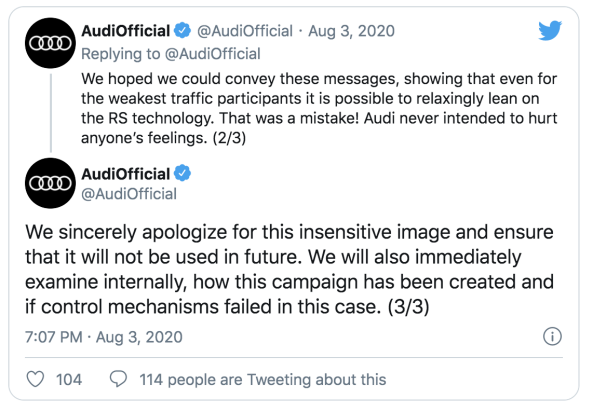This screenshot has height=412, width=593.
Task: Click the @AudiOfficial handle in the reply header
Action: point(245,31)
